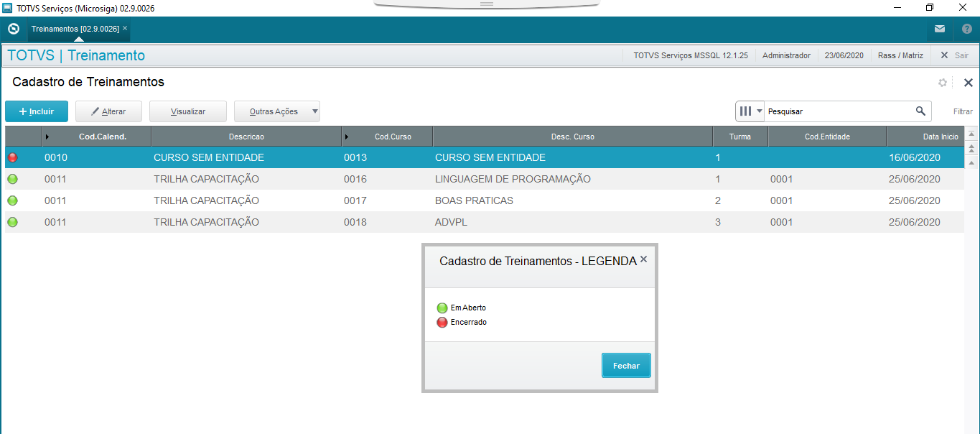Screen dimensions: 980x434
Task: Click the Fechar button in legend dialog
Action: (x=626, y=366)
